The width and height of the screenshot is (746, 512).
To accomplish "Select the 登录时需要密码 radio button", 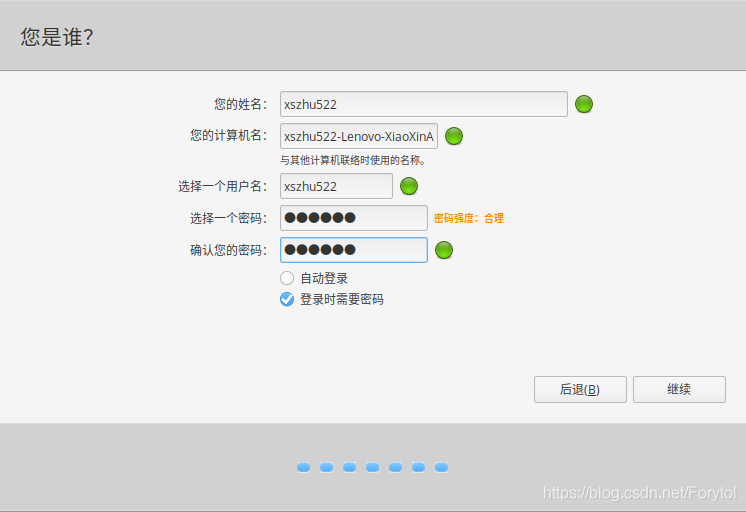I will pos(287,299).
